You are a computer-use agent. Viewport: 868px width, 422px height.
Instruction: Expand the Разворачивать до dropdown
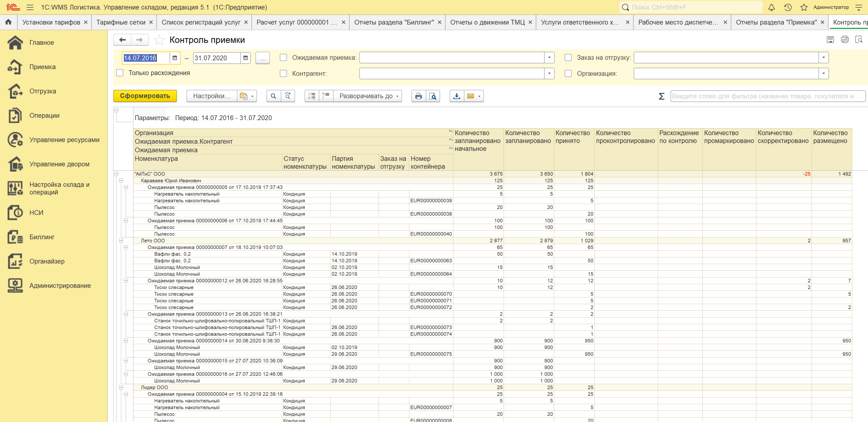(369, 96)
